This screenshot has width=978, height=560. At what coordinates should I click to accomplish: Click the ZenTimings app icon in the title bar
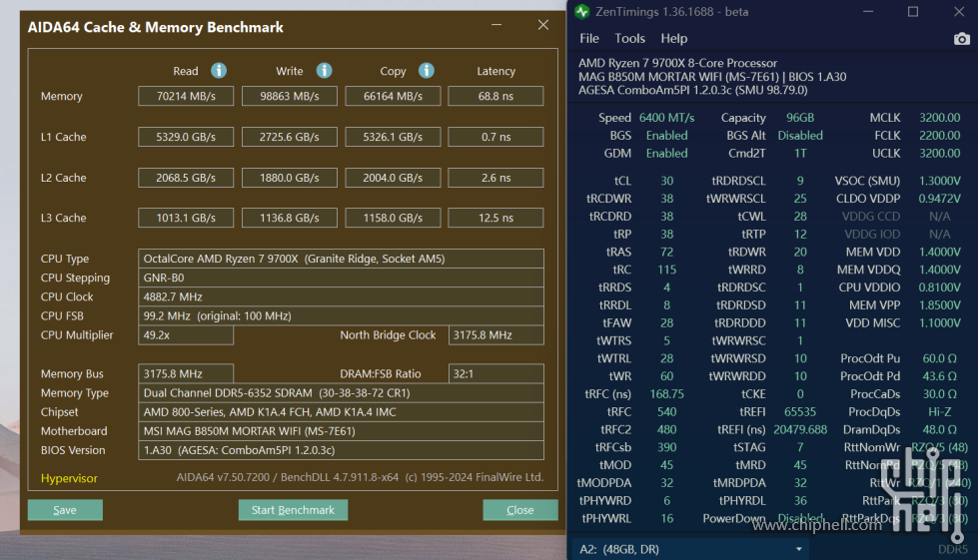click(582, 12)
